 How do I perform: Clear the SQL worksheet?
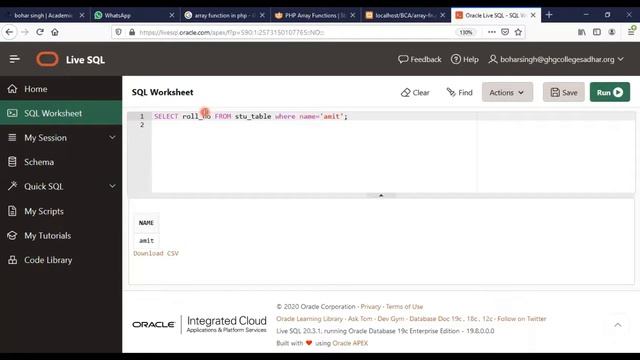pyautogui.click(x=415, y=93)
